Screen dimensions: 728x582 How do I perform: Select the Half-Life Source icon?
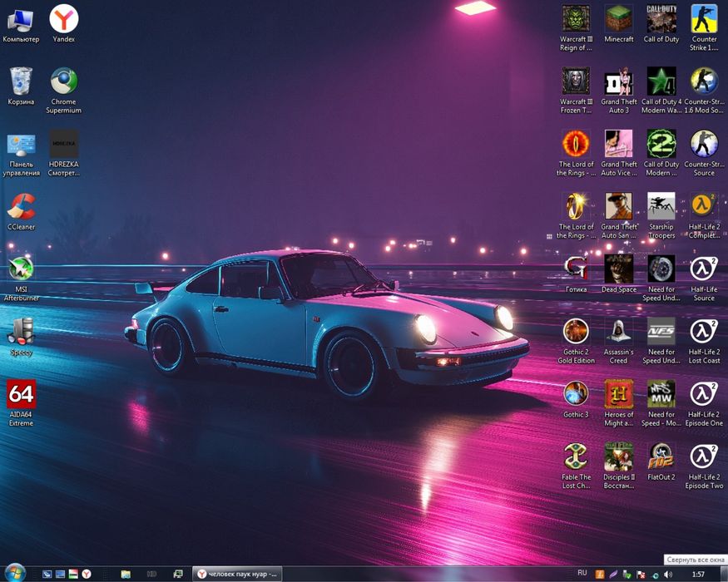coord(704,279)
